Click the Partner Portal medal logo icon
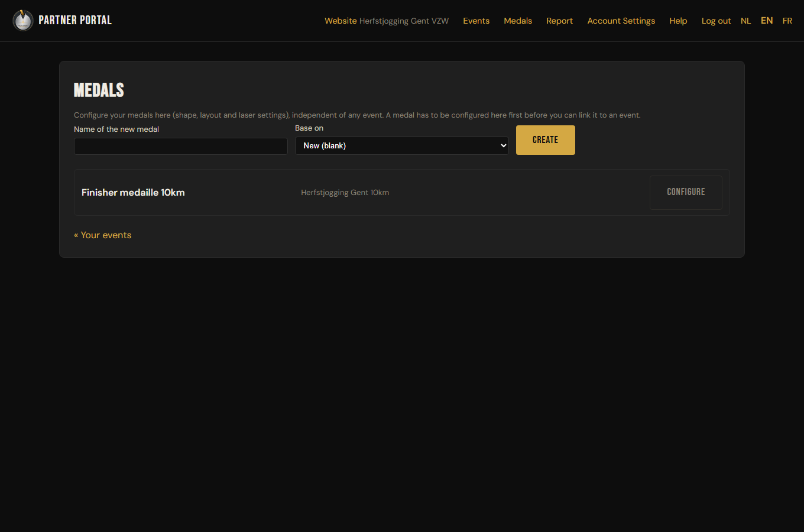Screen dimensions: 804x532 pos(23,20)
